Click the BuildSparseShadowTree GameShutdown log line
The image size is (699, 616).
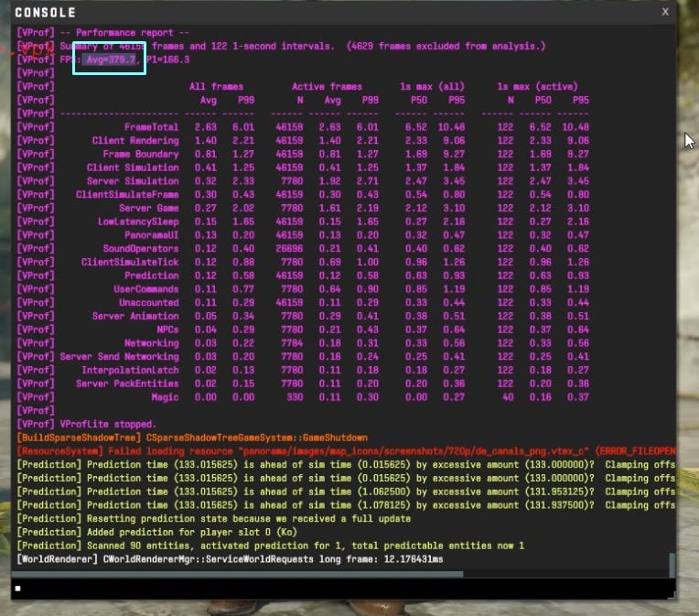coord(192,438)
